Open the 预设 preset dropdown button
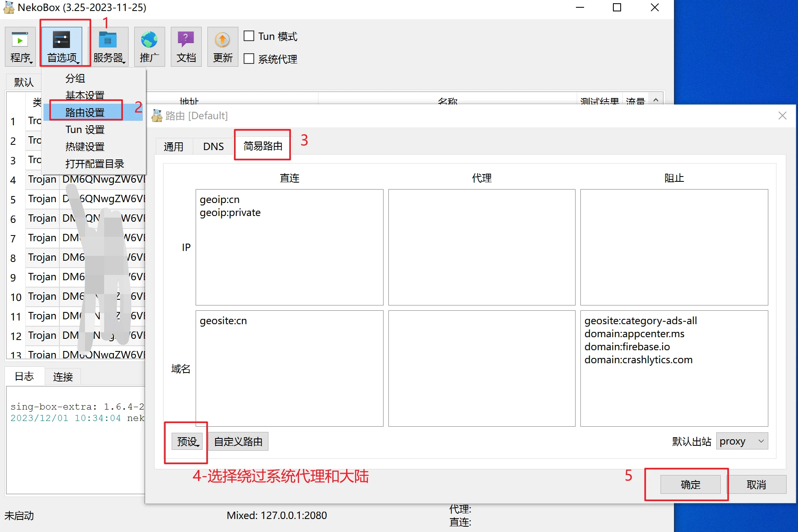This screenshot has width=798, height=532. pyautogui.click(x=187, y=441)
